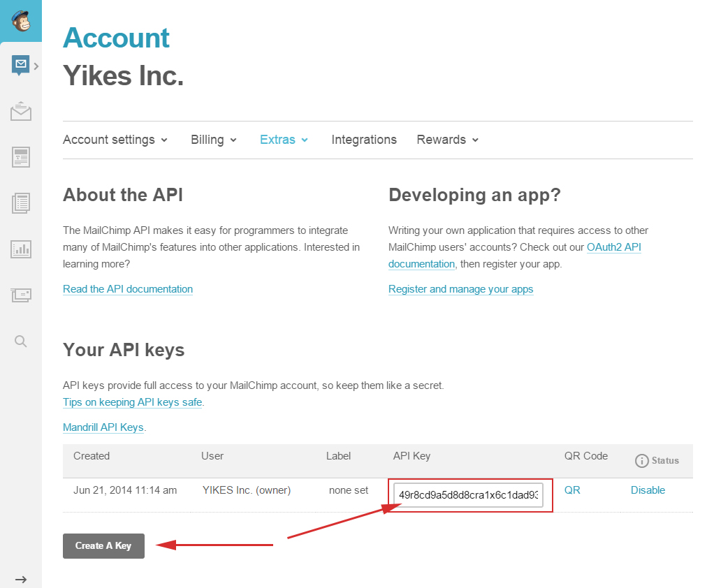Open the Billing dropdown menu
The width and height of the screenshot is (714, 588).
pos(214,140)
